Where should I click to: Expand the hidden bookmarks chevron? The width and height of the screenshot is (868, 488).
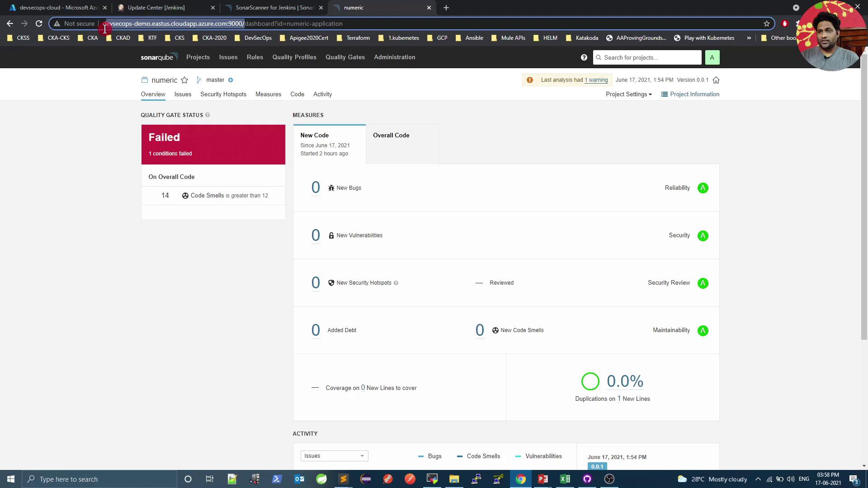749,38
